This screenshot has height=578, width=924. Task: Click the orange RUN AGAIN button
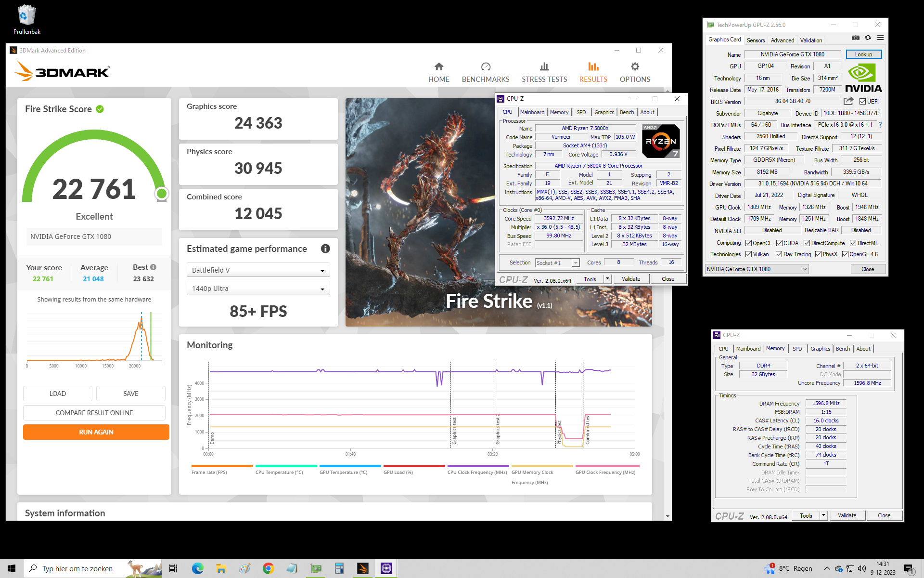pyautogui.click(x=96, y=432)
